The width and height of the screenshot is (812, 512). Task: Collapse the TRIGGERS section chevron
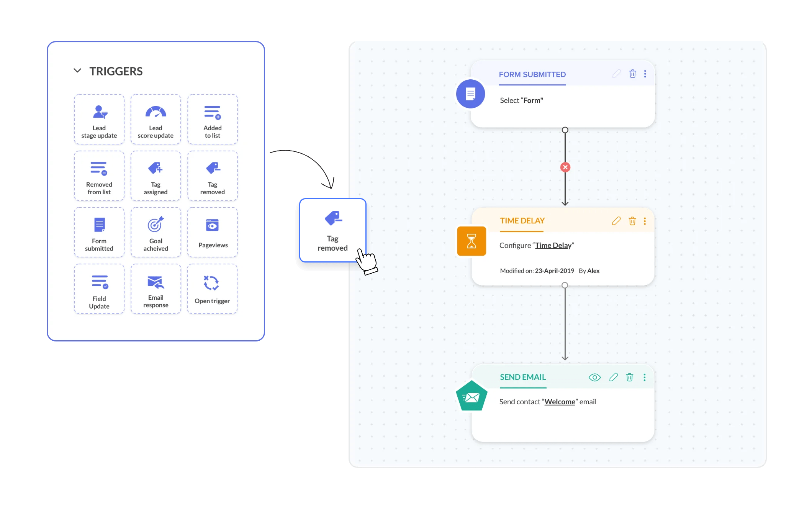tap(77, 71)
